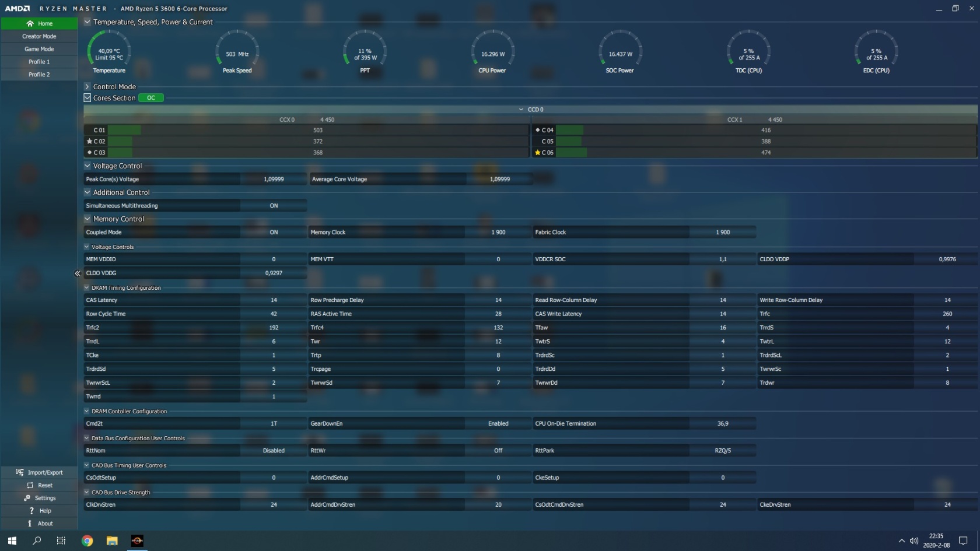Collapse the Voltage Control section
Screen dimensions: 980x551
pyautogui.click(x=87, y=166)
